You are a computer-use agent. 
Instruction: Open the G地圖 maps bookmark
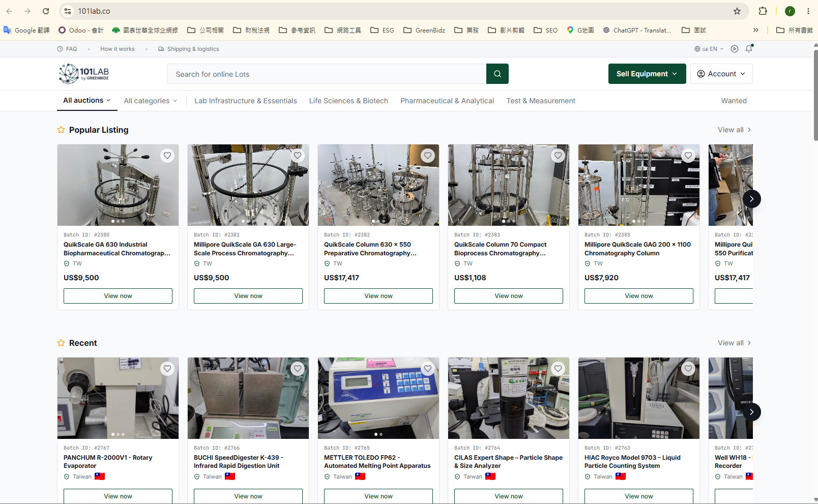580,31
